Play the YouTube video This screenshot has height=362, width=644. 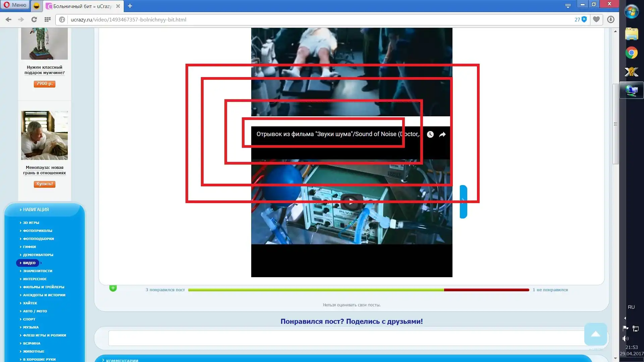click(x=351, y=201)
